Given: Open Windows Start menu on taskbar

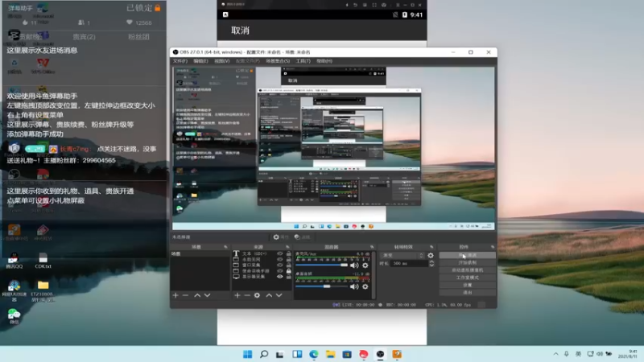Looking at the screenshot, I should click(x=248, y=354).
